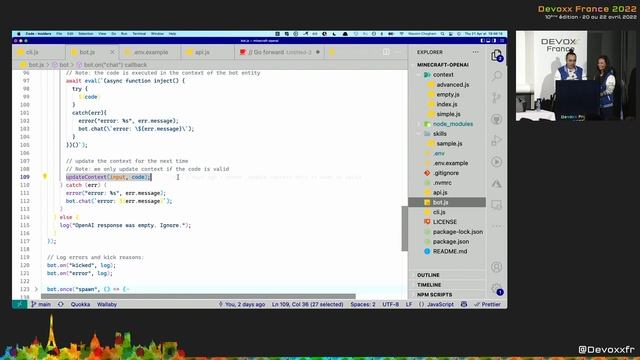640x360 pixels.
Task: Expand the TIMELINE section
Action: point(429,285)
